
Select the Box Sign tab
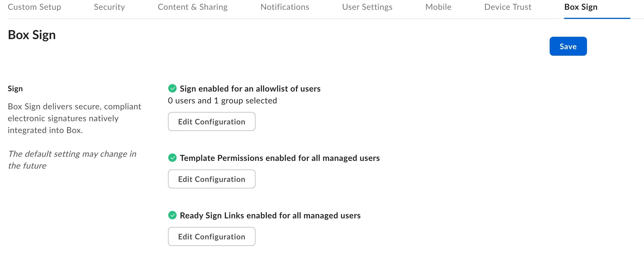pos(580,7)
